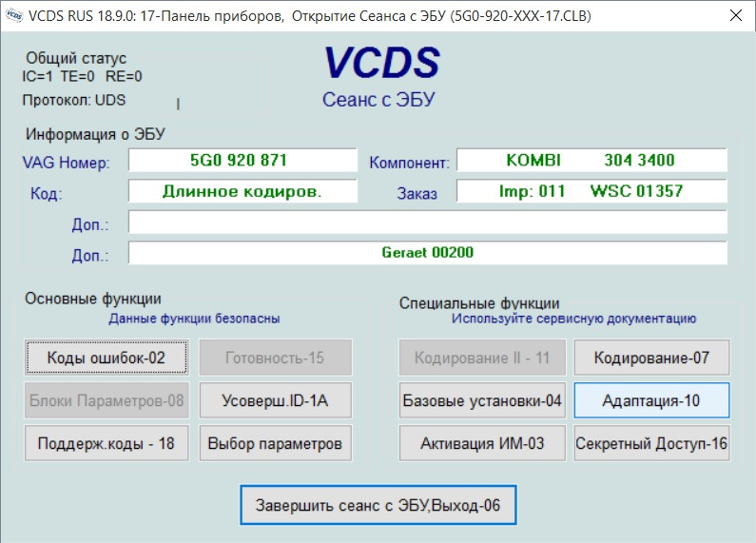The width and height of the screenshot is (756, 543).
Task: Click the Компонент label
Action: click(x=409, y=163)
